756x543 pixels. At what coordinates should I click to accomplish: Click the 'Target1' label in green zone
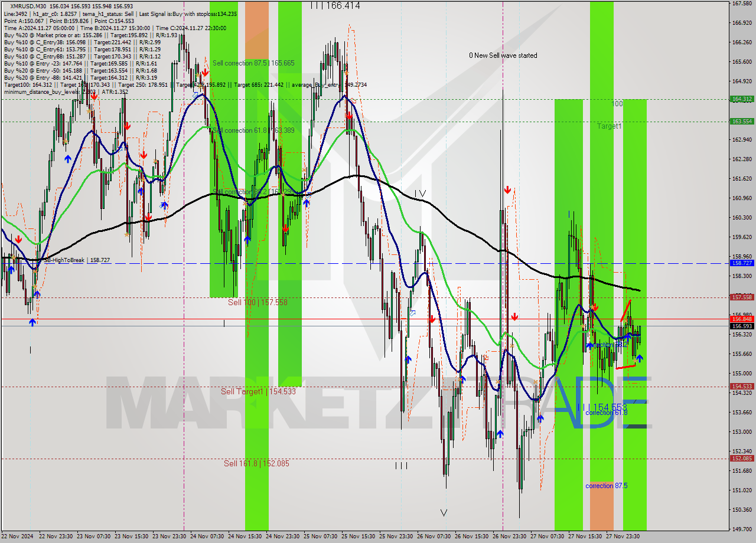[609, 126]
